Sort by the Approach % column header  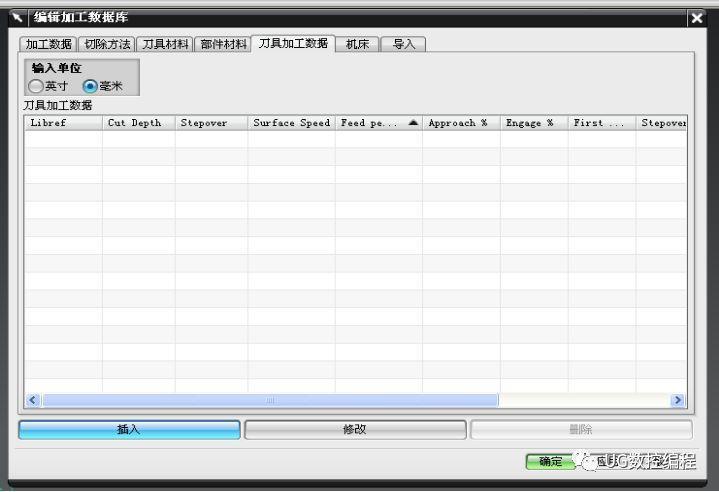click(461, 123)
